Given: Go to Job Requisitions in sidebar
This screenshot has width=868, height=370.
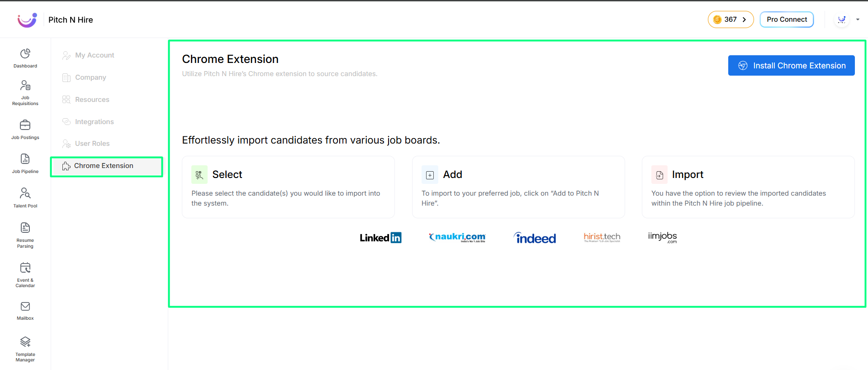Looking at the screenshot, I should click(25, 85).
